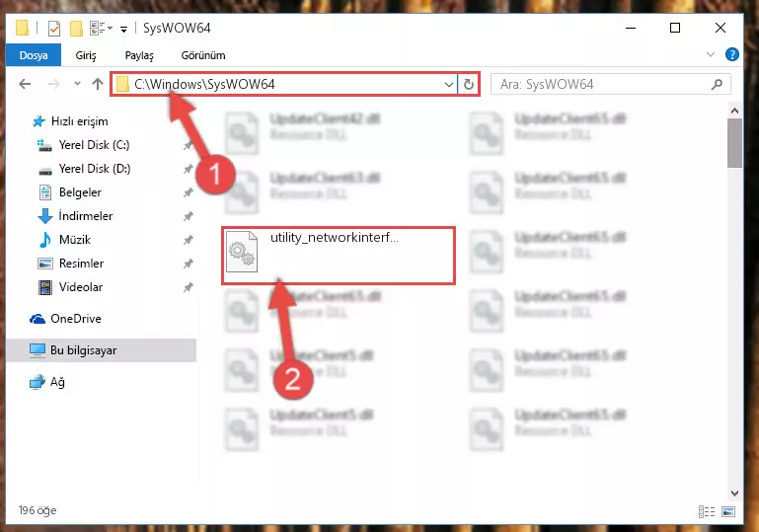Switch to large icons view layout
759x532 pixels.
click(728, 511)
